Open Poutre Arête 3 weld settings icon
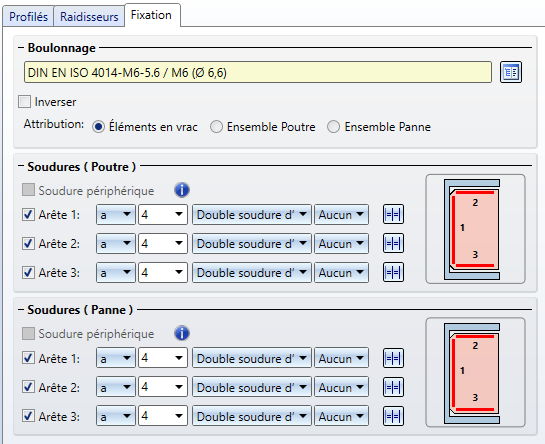The image size is (545, 444). tap(393, 272)
